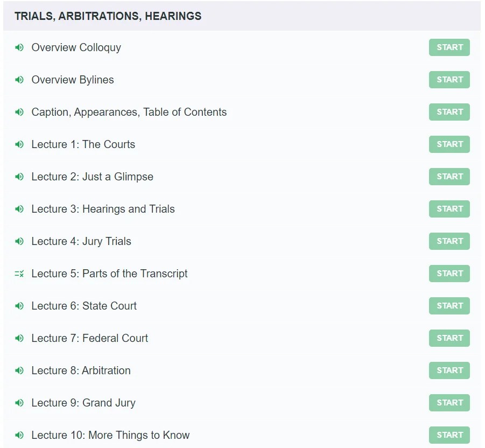The image size is (485, 448).
Task: Start Lecture 8: Arbitration
Action: click(449, 370)
